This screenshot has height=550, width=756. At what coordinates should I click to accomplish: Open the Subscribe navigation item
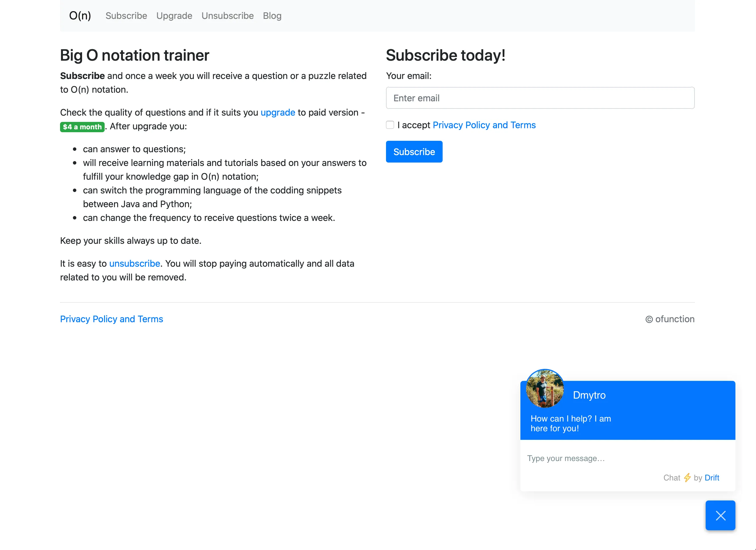coord(126,16)
